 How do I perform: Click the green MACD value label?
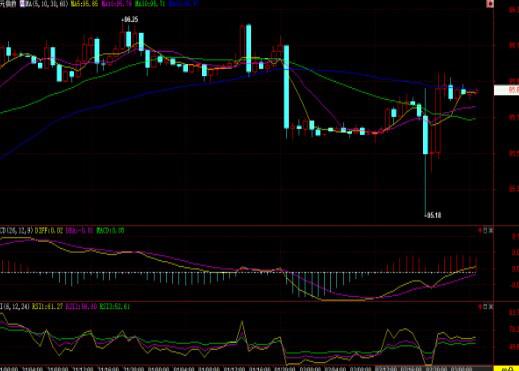(x=110, y=230)
